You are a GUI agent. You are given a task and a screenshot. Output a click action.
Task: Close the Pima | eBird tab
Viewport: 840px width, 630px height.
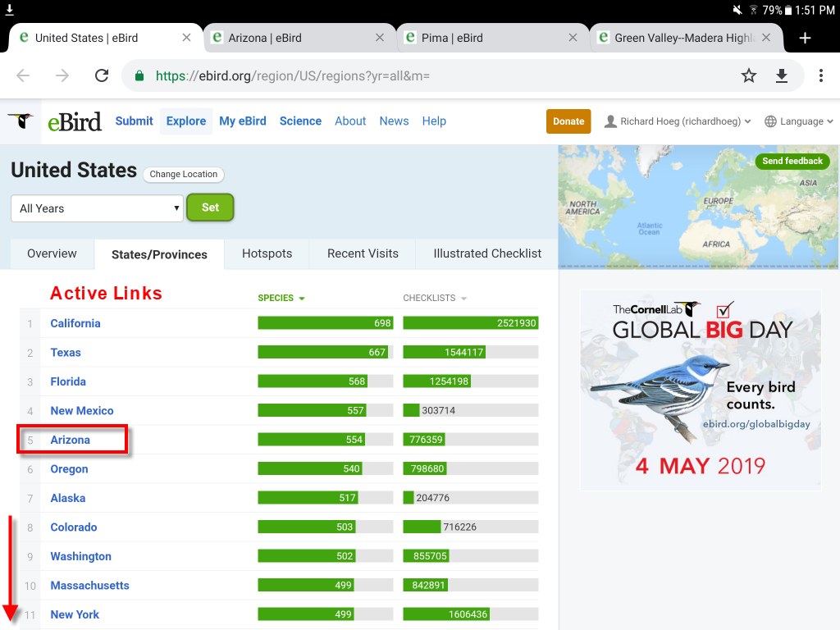click(573, 38)
